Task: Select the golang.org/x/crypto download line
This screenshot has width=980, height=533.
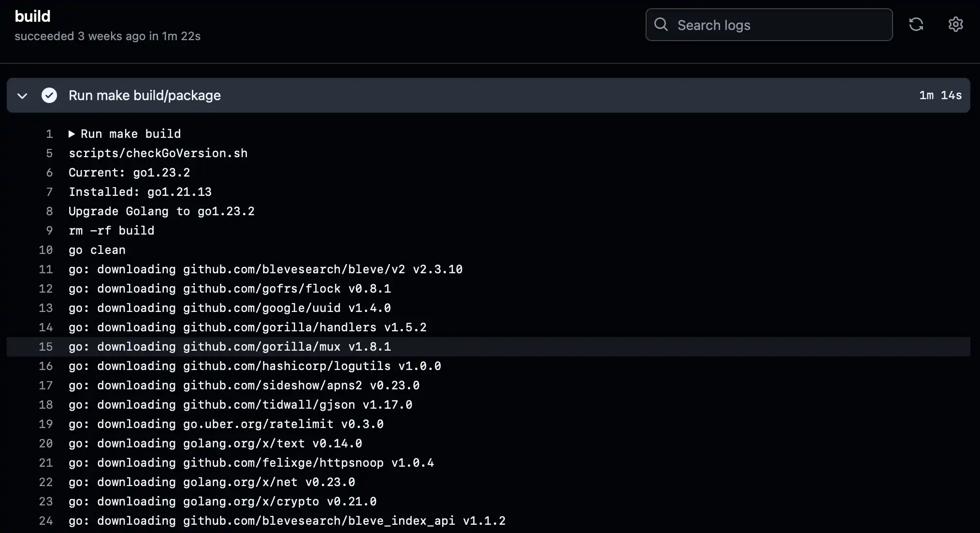Action: click(x=223, y=502)
